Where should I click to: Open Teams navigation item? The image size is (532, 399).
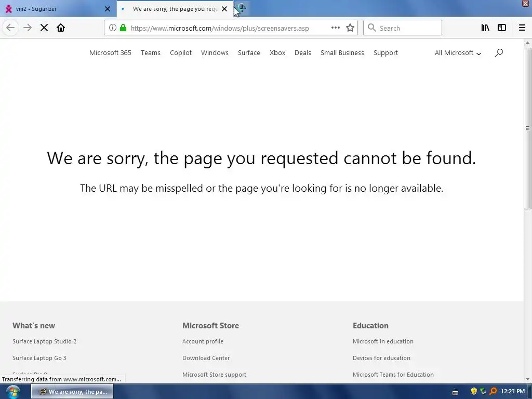[x=150, y=53]
